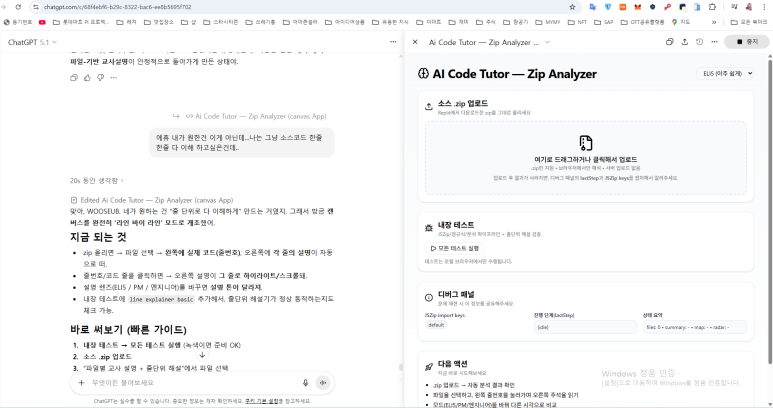Screen dimensions: 773x408
Task: Click the 'default' JSZip import keys chip
Action: coord(436,325)
